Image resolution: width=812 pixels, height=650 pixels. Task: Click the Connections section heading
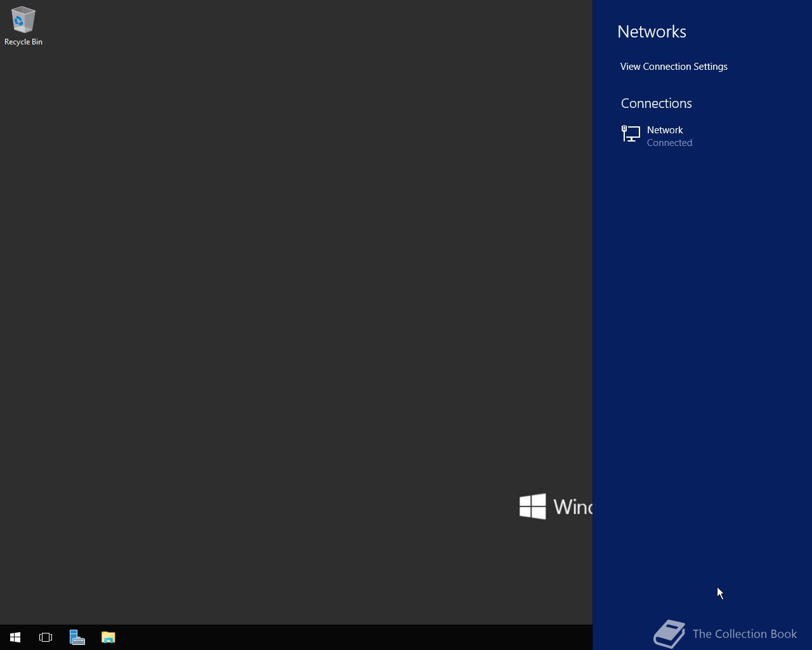click(x=656, y=103)
